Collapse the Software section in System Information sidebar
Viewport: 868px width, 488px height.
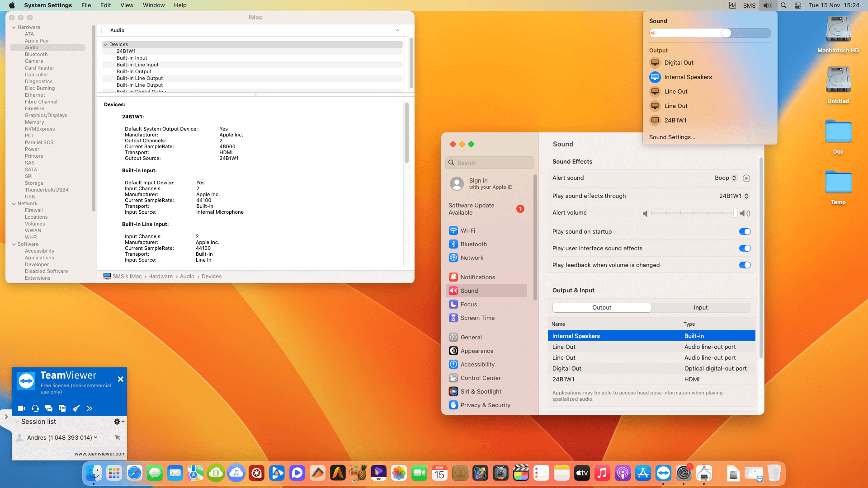coord(14,244)
